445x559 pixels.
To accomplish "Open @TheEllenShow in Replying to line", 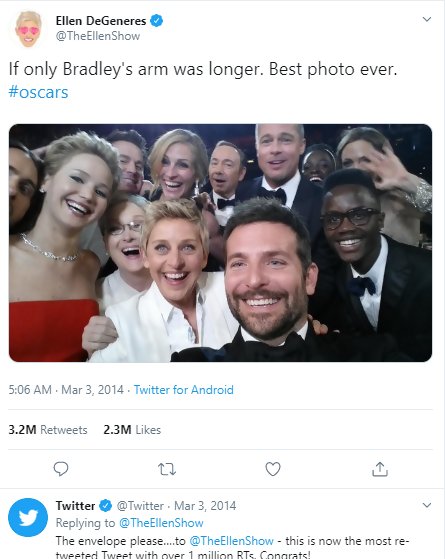I will point(161,523).
